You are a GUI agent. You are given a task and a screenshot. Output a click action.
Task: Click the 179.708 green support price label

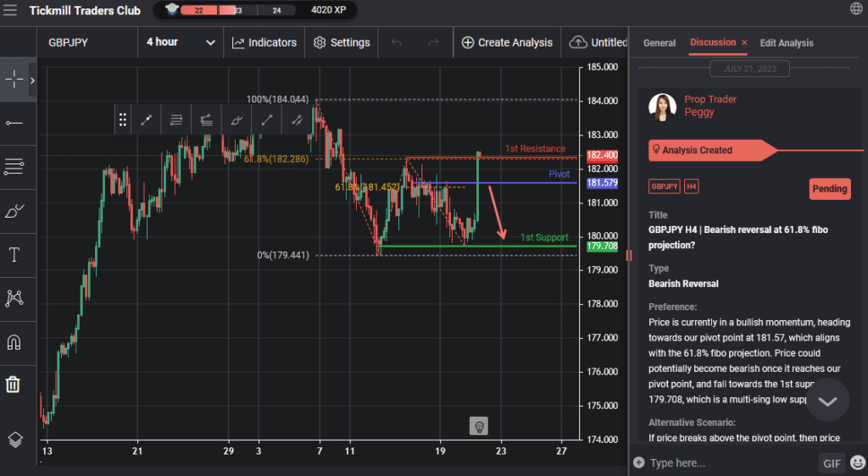coord(603,246)
